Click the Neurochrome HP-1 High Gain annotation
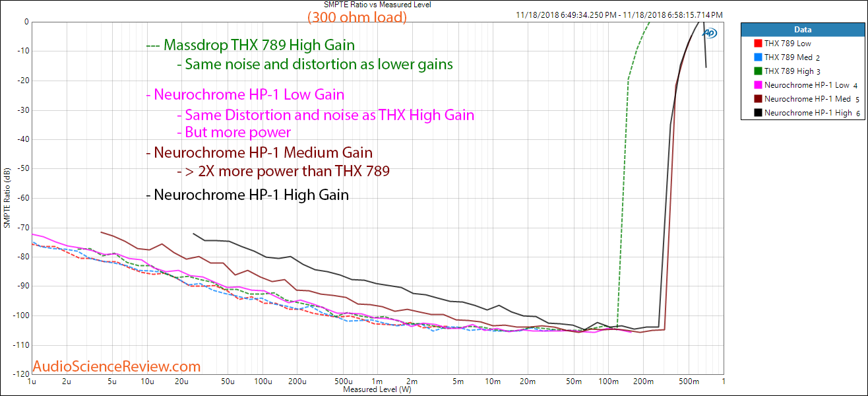This screenshot has width=868, height=396. 247,195
